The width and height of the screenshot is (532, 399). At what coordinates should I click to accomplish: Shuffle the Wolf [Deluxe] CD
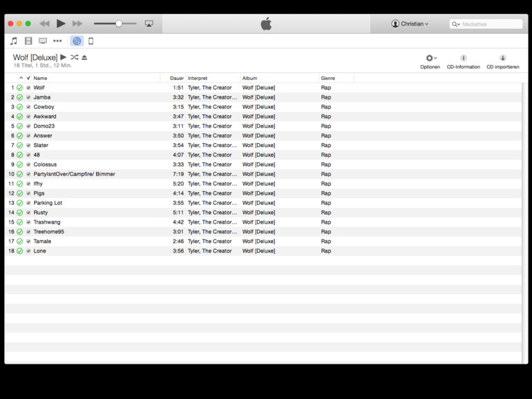pyautogui.click(x=75, y=57)
